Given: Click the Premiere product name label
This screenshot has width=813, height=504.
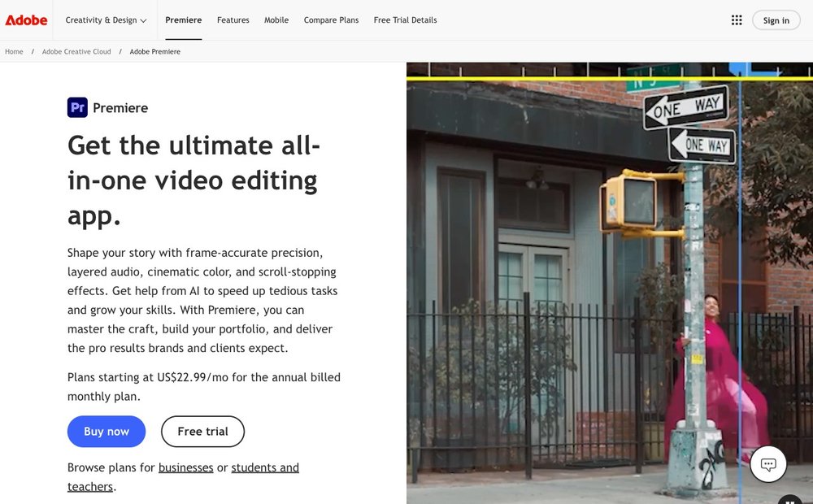Looking at the screenshot, I should pyautogui.click(x=120, y=108).
